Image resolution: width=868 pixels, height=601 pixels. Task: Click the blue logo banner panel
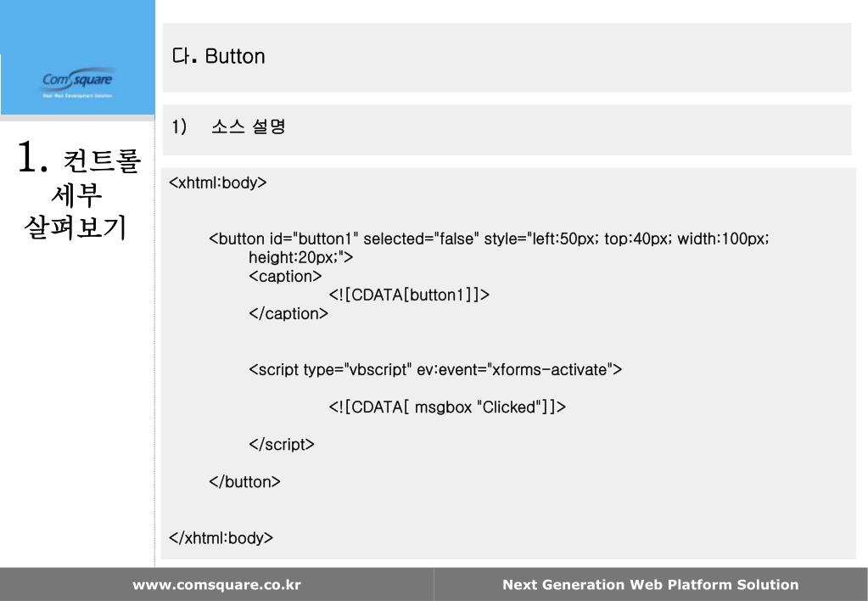point(77,57)
